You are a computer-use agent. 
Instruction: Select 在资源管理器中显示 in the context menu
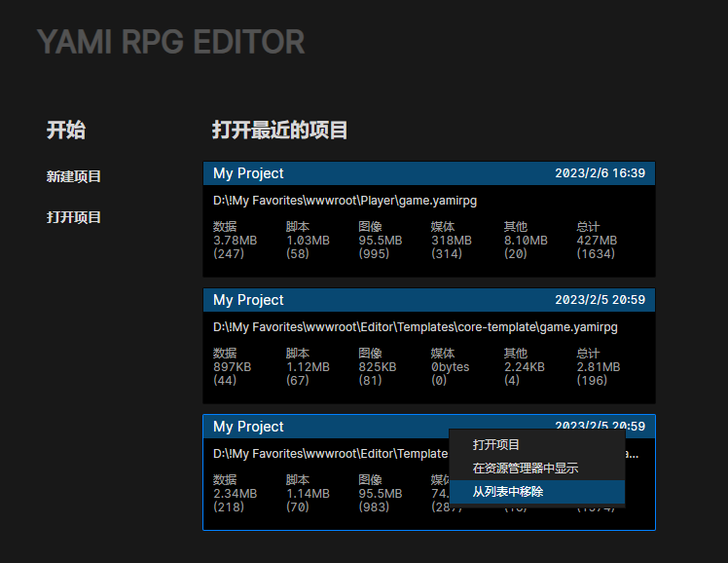tap(536, 469)
